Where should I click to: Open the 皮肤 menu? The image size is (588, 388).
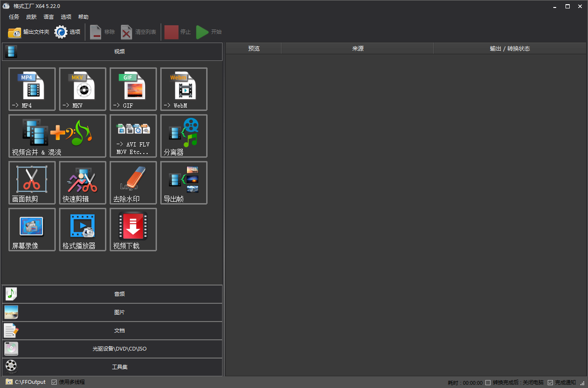pyautogui.click(x=31, y=17)
